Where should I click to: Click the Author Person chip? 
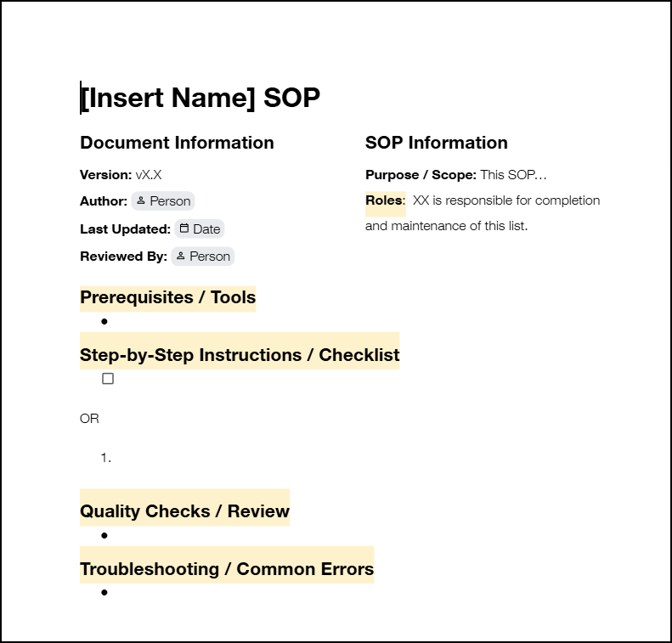tap(163, 201)
